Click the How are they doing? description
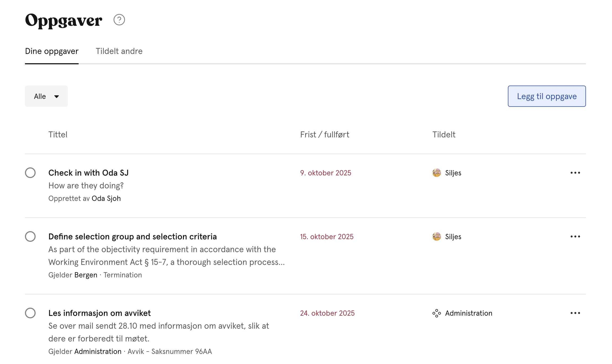This screenshot has height=364, width=612. (x=86, y=185)
